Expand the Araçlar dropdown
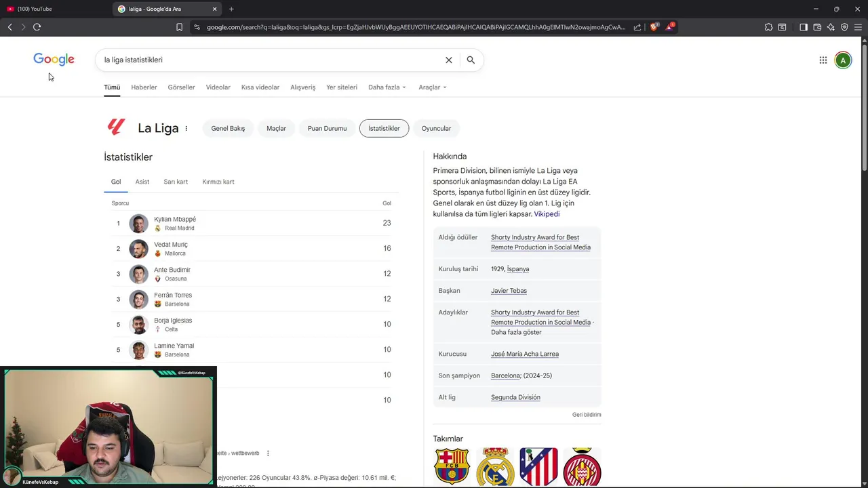 coord(432,87)
